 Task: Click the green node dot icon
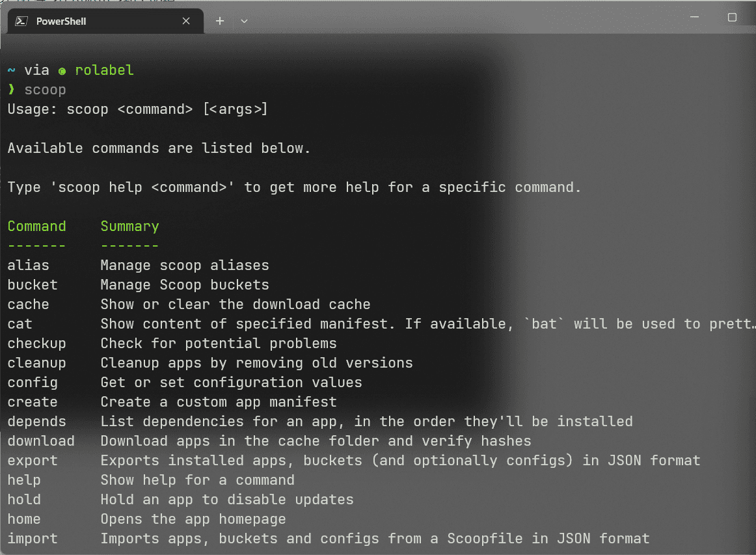[x=62, y=72]
